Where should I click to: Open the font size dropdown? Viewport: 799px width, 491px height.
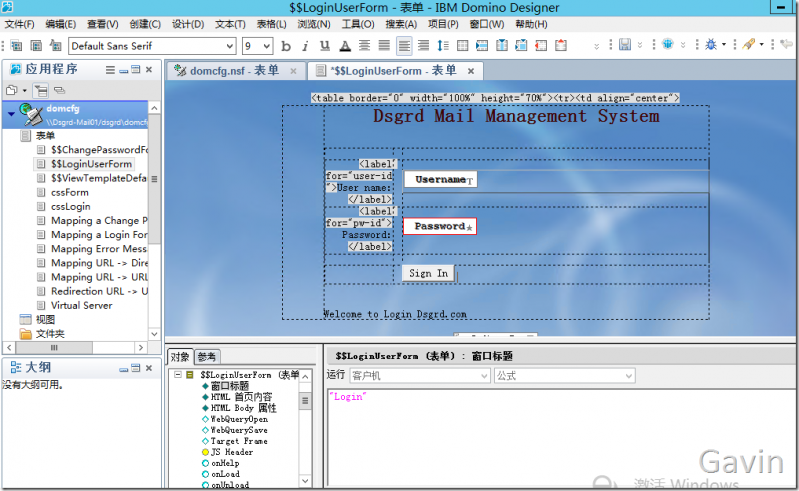(267, 46)
